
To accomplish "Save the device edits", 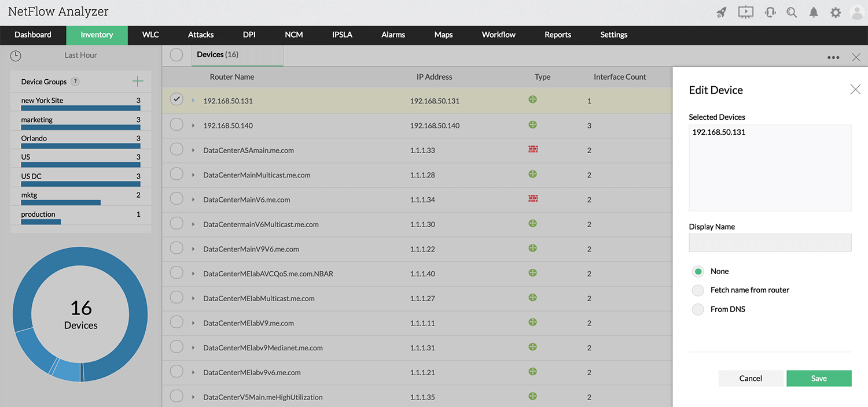I will pos(819,378).
